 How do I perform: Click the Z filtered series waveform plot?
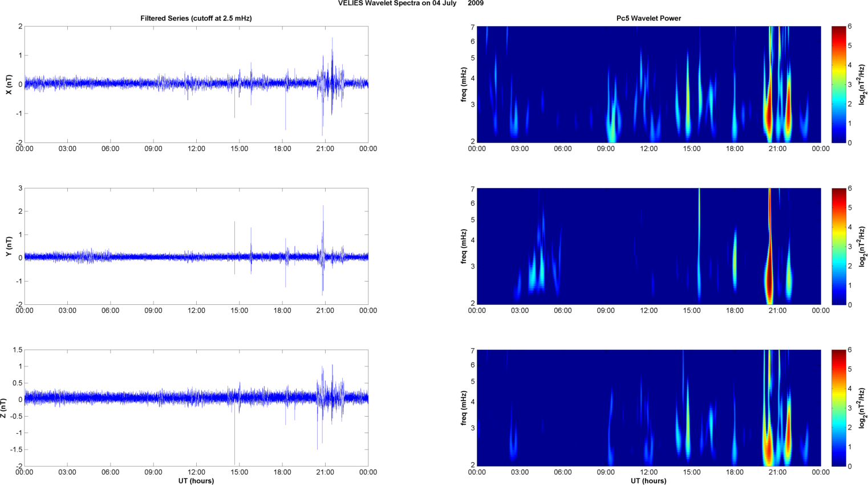click(x=196, y=408)
